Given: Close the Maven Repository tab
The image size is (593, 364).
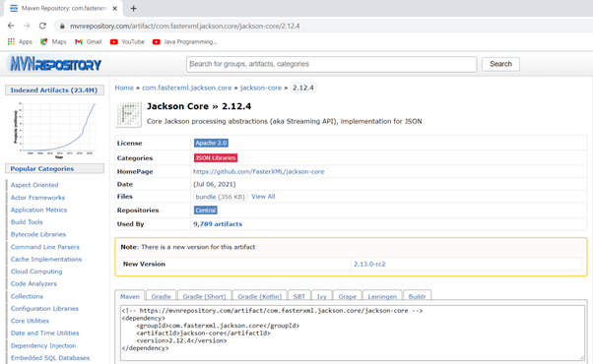Looking at the screenshot, I should click(x=115, y=8).
